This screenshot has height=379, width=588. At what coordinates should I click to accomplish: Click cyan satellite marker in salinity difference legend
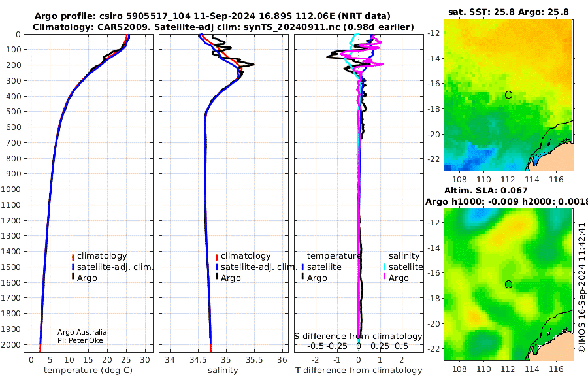click(x=384, y=267)
